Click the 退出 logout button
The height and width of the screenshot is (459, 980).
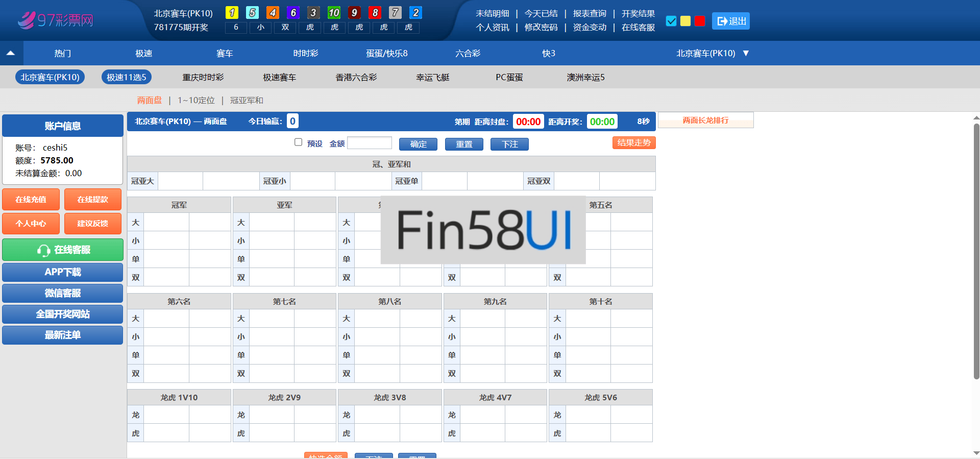(x=730, y=21)
